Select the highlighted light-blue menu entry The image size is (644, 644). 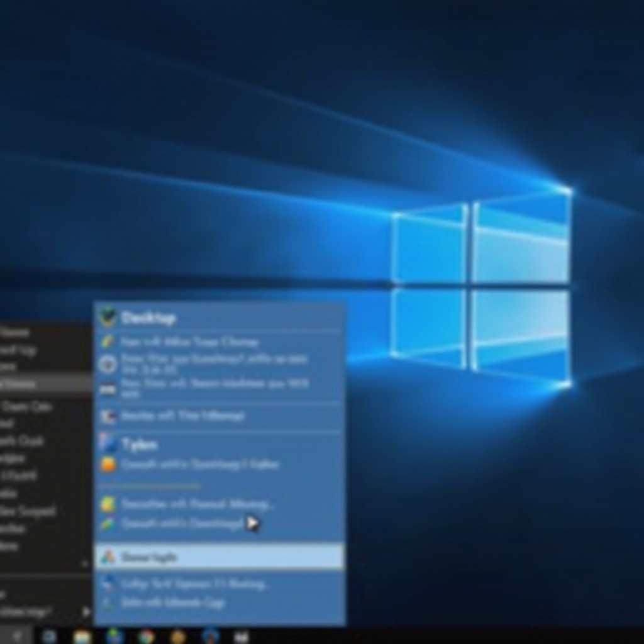[219, 557]
